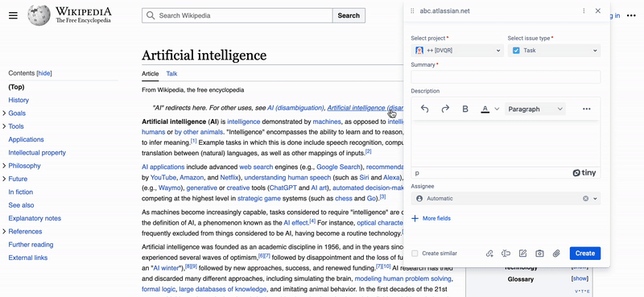The image size is (644, 297).
Task: Open the Select issue type dropdown
Action: tap(554, 51)
